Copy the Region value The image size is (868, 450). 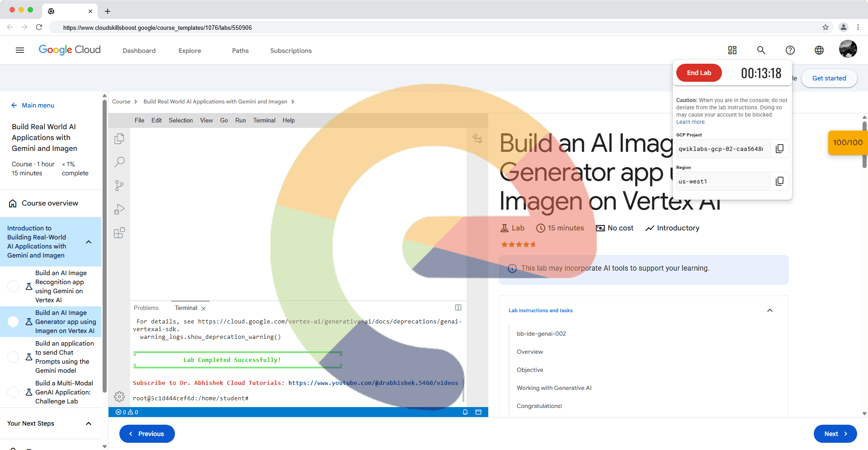pyautogui.click(x=780, y=181)
